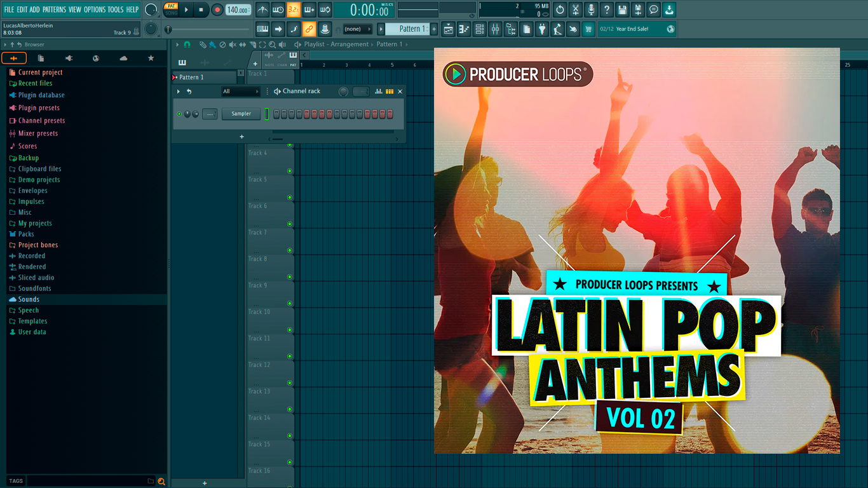Click the Play button in transport
868x488 pixels.
point(186,10)
